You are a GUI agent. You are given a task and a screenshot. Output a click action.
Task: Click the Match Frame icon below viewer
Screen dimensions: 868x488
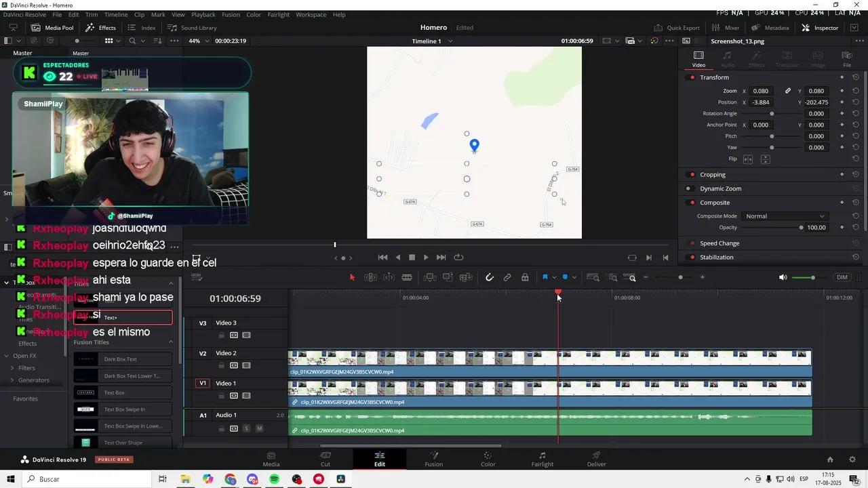click(632, 258)
